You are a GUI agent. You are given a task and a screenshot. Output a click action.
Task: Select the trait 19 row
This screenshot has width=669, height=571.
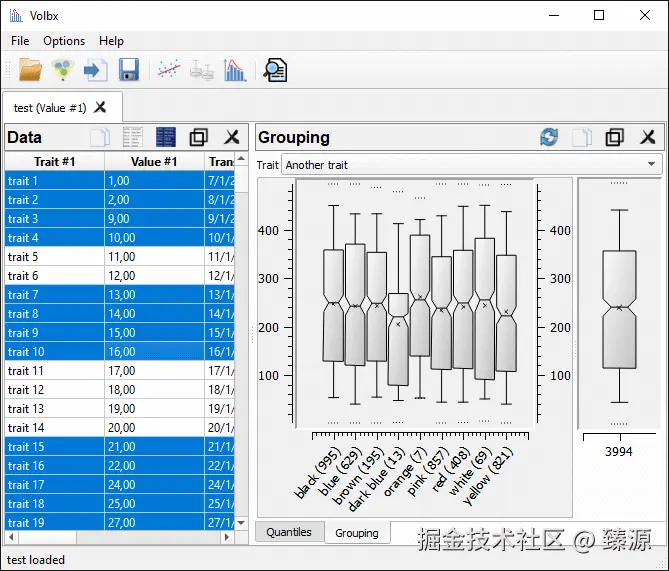(119, 522)
